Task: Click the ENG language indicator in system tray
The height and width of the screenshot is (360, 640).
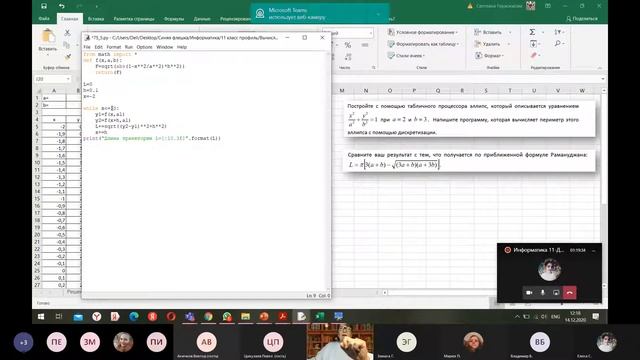Action: coord(556,317)
